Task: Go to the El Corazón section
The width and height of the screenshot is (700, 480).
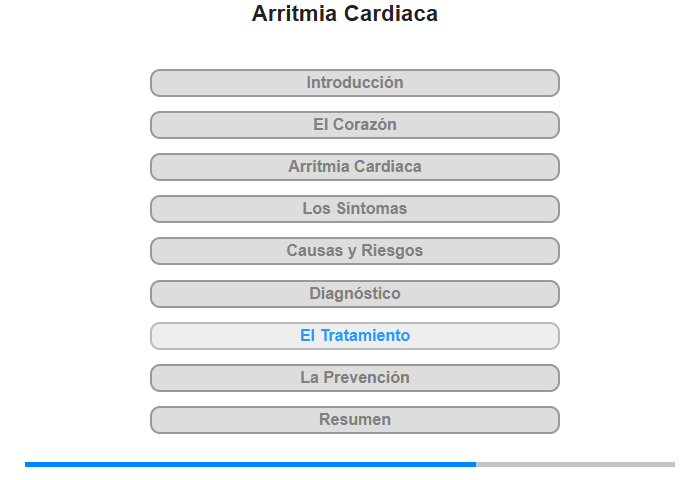Action: pyautogui.click(x=355, y=125)
